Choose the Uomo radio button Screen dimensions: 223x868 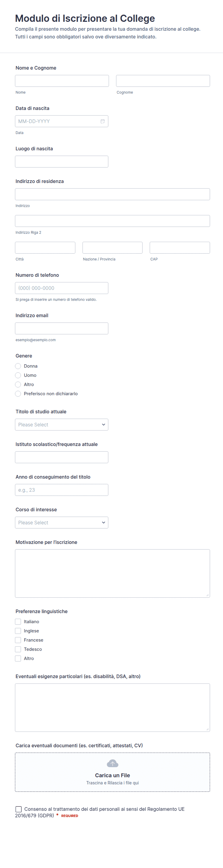[18, 375]
